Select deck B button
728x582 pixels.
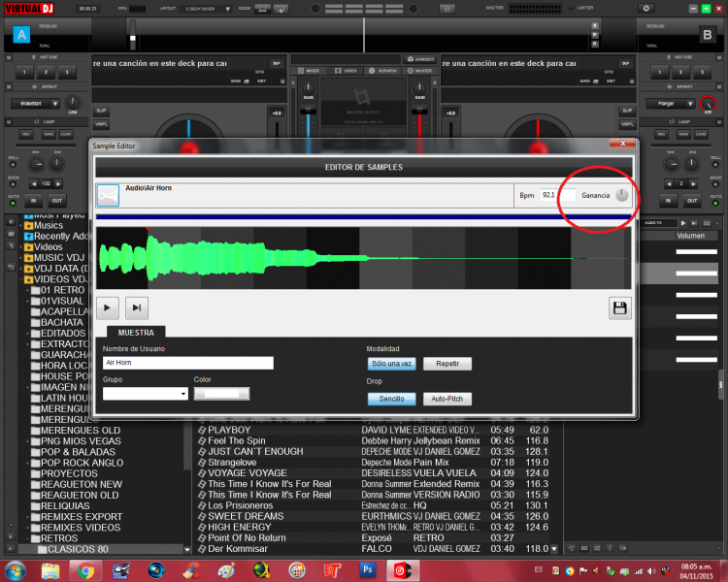tap(707, 35)
